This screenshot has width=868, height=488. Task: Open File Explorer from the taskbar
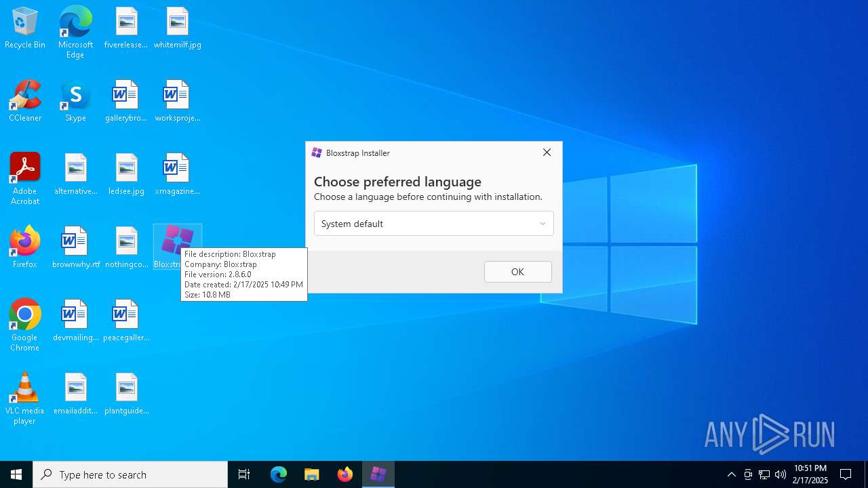pyautogui.click(x=312, y=474)
